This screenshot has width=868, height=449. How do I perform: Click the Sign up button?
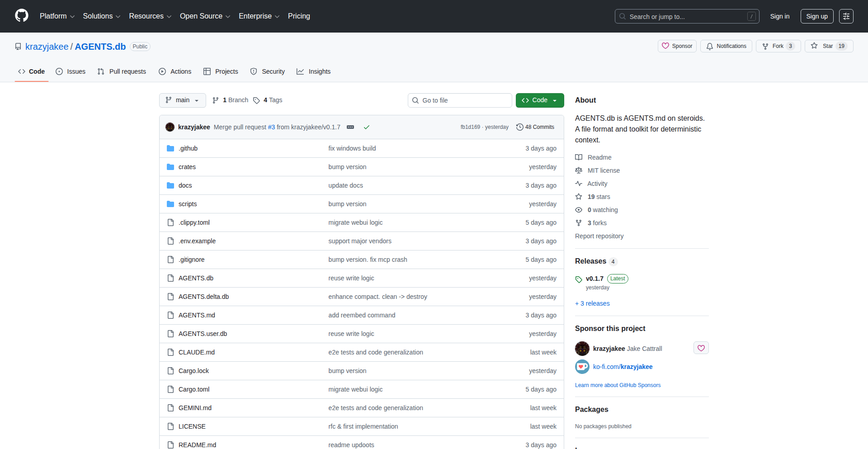click(816, 16)
